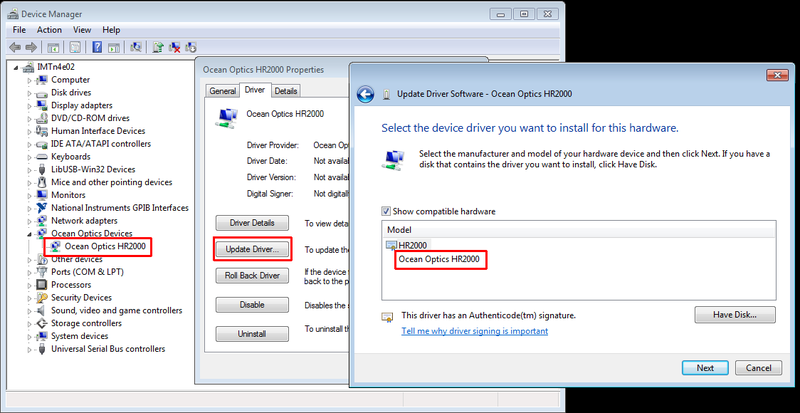Open the Help menu
Screen dimensions: 800x413
pos(111,30)
